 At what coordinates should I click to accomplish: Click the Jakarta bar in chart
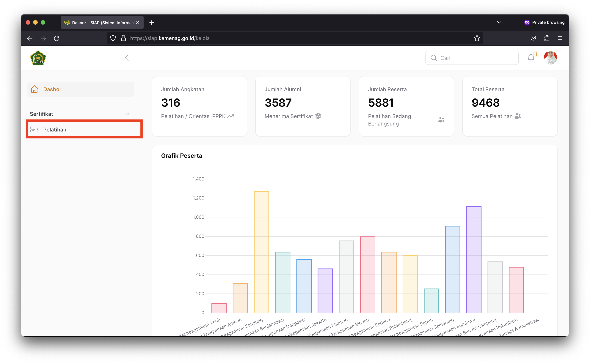(325, 291)
